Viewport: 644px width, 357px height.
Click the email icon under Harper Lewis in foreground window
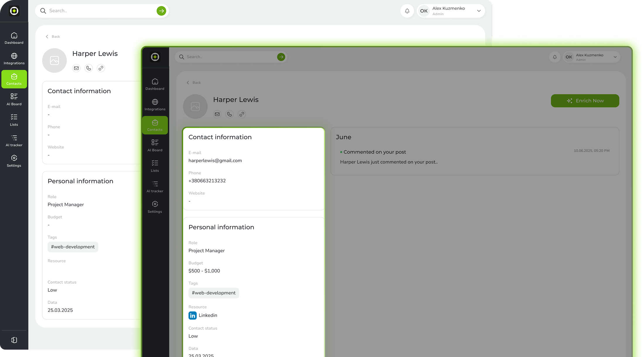point(217,114)
